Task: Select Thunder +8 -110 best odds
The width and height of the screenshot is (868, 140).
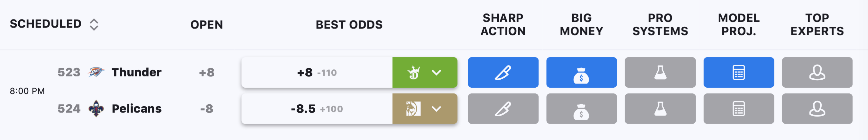Action: pos(317,72)
